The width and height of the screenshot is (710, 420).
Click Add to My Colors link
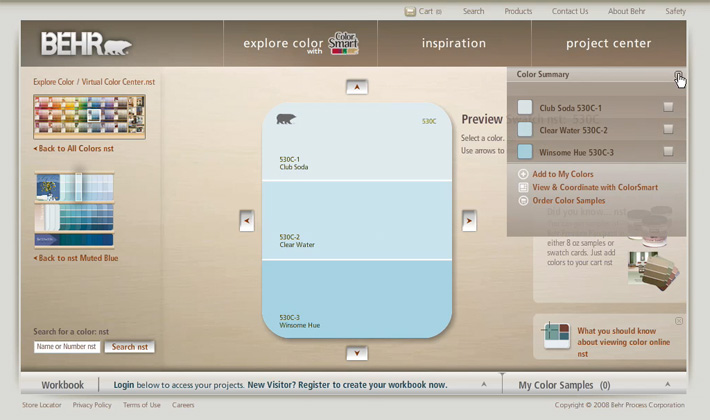point(563,174)
